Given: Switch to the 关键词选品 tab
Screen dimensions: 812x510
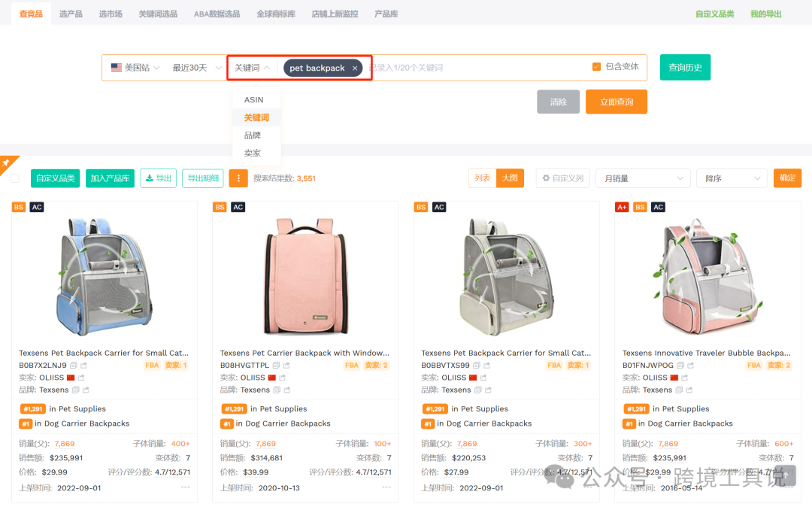Looking at the screenshot, I should pos(158,14).
